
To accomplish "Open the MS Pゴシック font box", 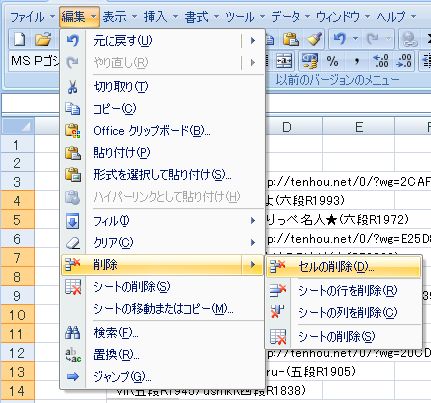I will (x=34, y=61).
